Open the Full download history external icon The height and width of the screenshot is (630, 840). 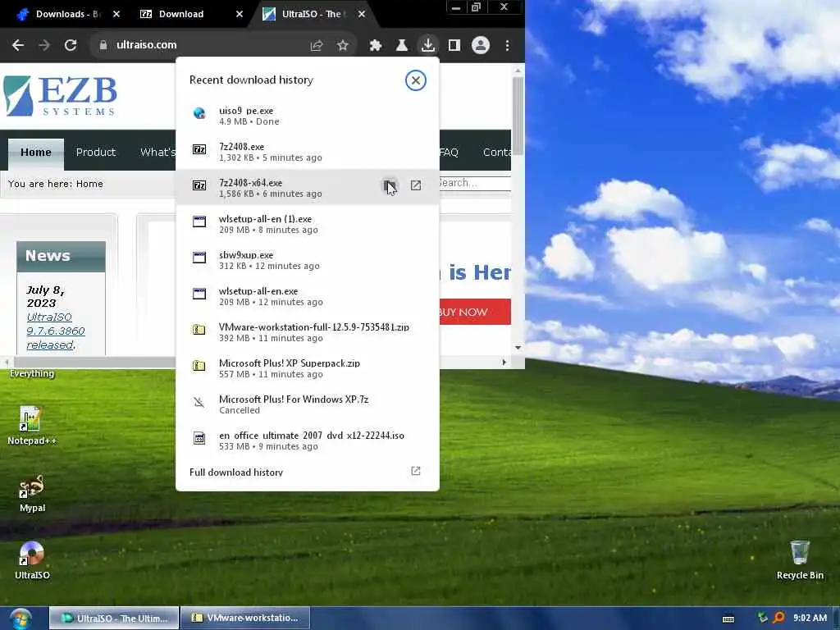tap(416, 471)
